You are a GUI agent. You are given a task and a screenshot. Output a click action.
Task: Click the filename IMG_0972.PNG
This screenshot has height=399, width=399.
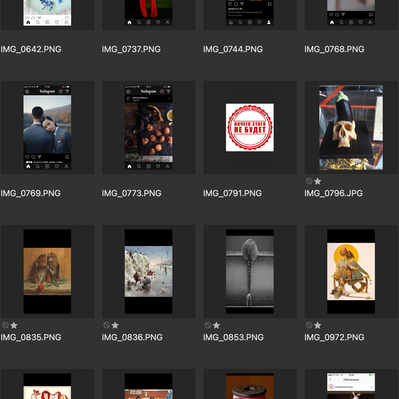click(334, 337)
